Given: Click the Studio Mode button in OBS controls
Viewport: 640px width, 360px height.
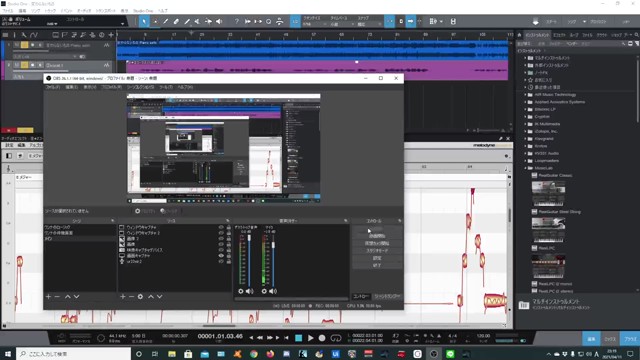Looking at the screenshot, I should 377,251.
